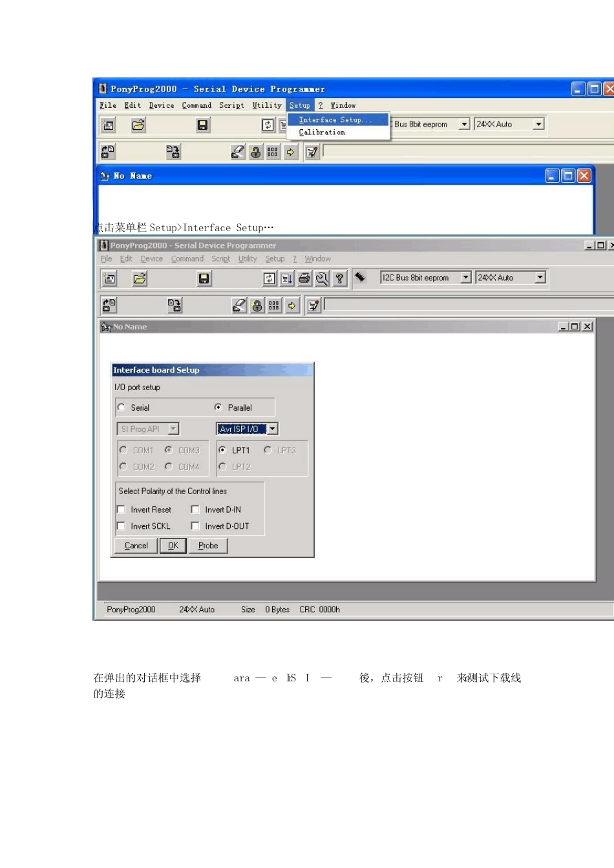The width and height of the screenshot is (614, 868).
Task: Click Write device icon in window showing Setup menu
Action: click(x=173, y=152)
